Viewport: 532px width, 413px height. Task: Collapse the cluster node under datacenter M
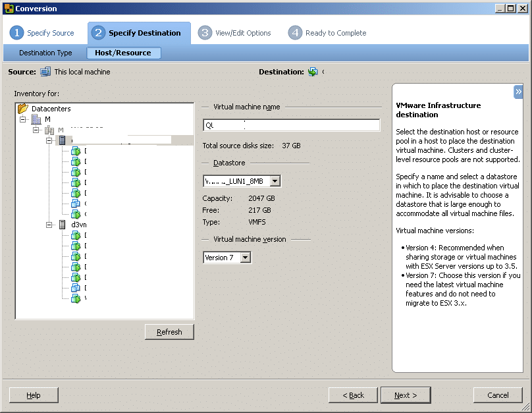pyautogui.click(x=36, y=130)
